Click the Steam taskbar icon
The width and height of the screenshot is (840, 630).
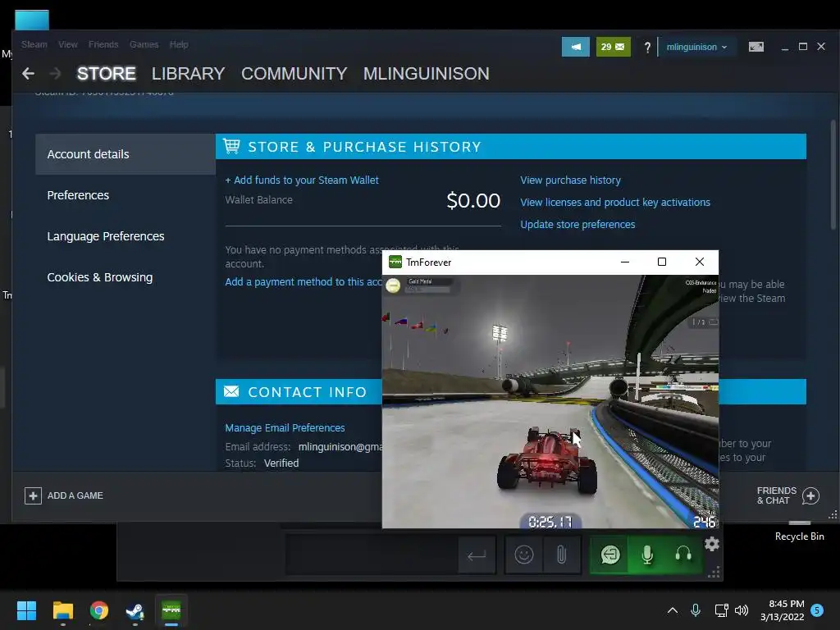[x=135, y=610]
